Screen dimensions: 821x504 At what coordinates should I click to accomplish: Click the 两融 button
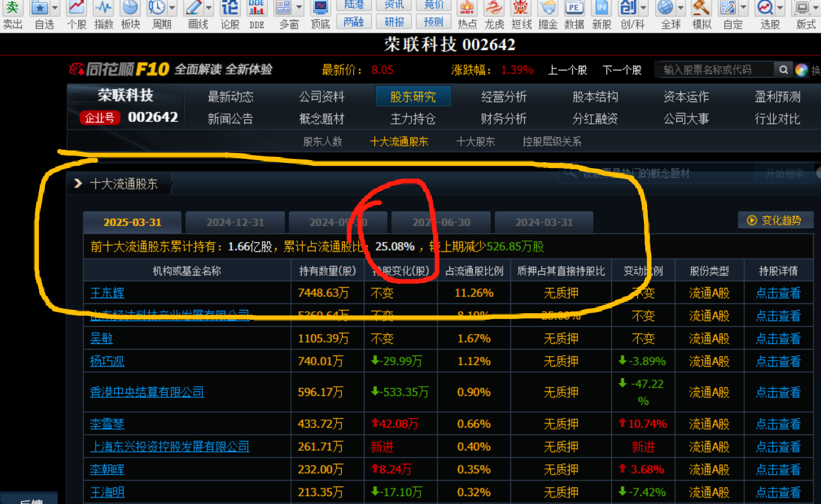tap(354, 21)
